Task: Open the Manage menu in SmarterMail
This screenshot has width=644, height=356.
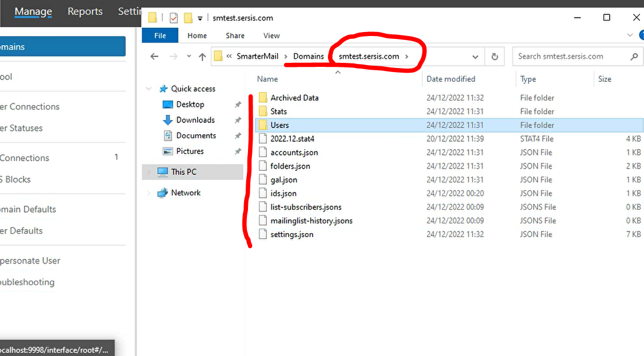Action: click(x=33, y=11)
